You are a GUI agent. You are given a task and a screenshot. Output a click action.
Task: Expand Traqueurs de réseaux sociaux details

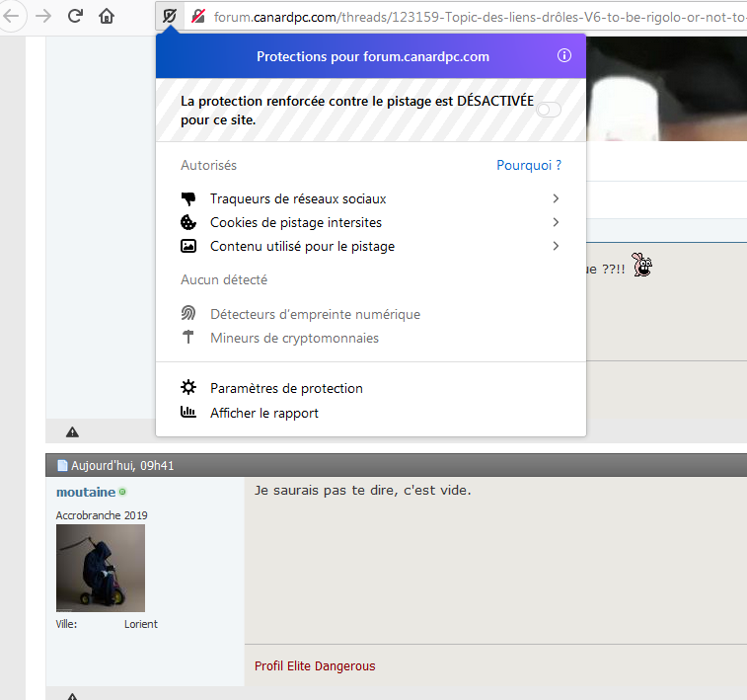click(556, 198)
